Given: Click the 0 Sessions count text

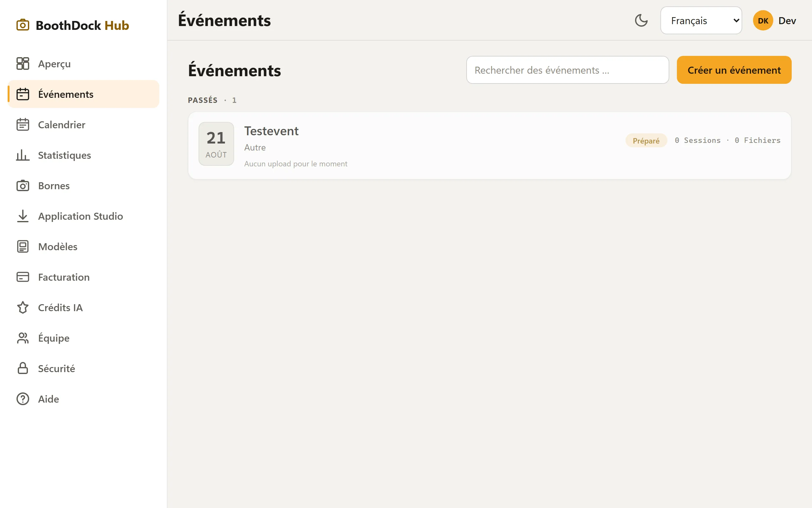Looking at the screenshot, I should [x=697, y=140].
